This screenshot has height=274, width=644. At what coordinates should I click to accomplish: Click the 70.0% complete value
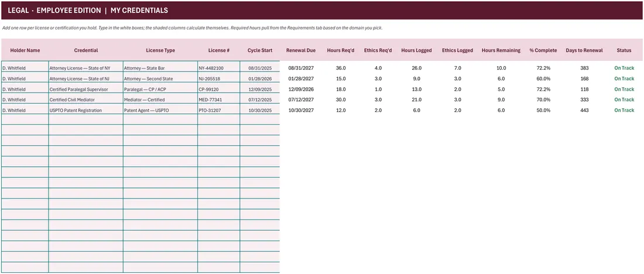[543, 100]
